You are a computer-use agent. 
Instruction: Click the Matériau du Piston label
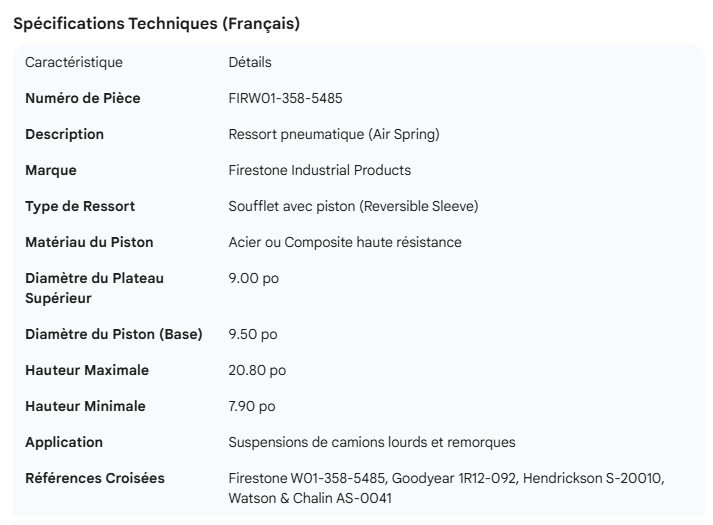[x=89, y=242]
